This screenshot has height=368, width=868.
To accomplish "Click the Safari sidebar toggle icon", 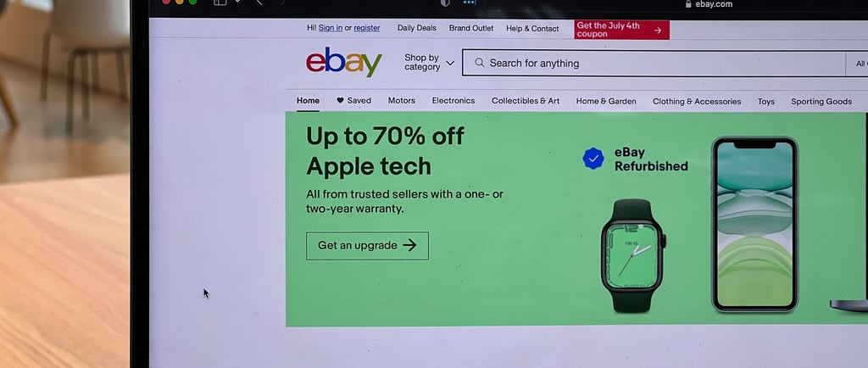I will 220,3.
